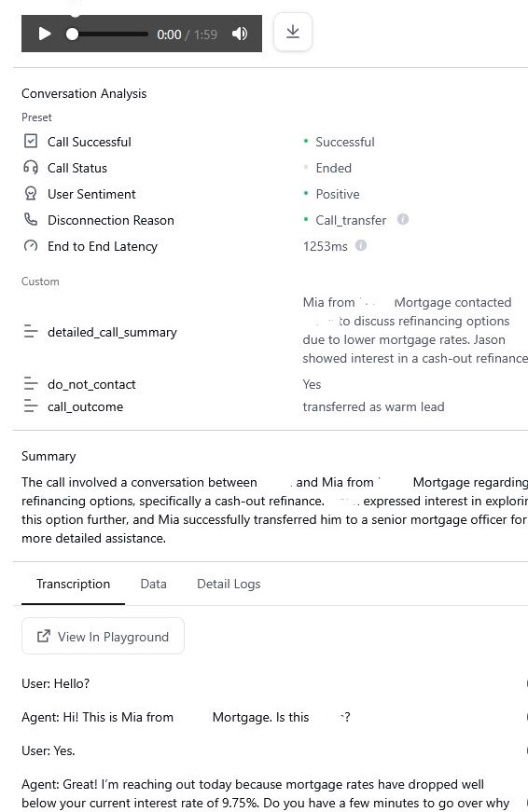
Task: Click the detailed call summary text
Action: pyautogui.click(x=415, y=330)
